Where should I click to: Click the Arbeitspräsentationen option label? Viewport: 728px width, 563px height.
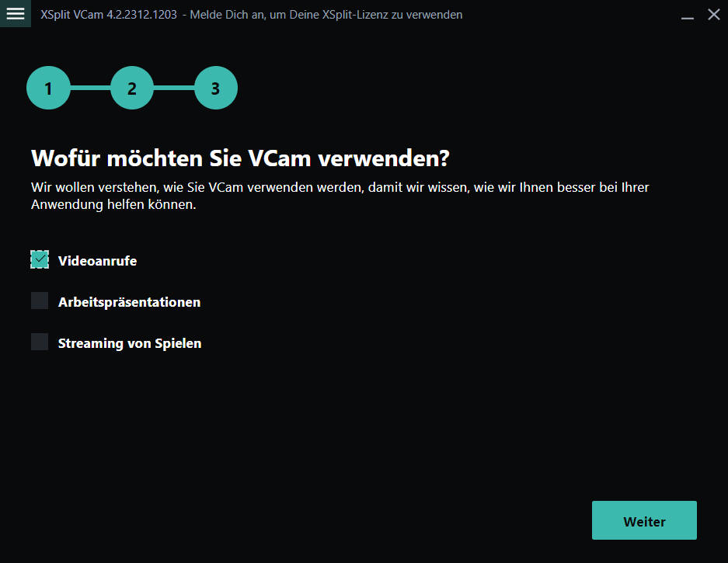click(x=130, y=302)
